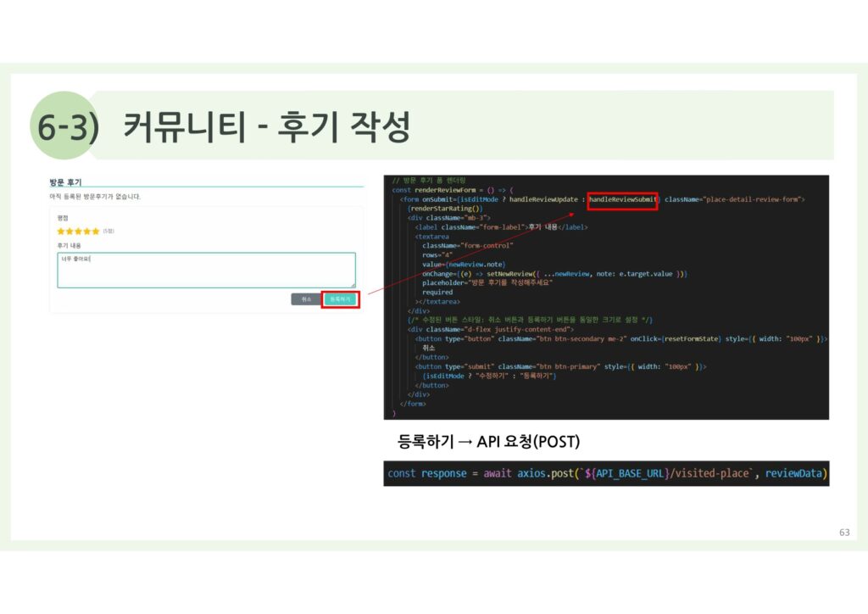Image resolution: width=868 pixels, height=614 pixels.
Task: Click the gray 취소 button in the review form
Action: coord(306,299)
